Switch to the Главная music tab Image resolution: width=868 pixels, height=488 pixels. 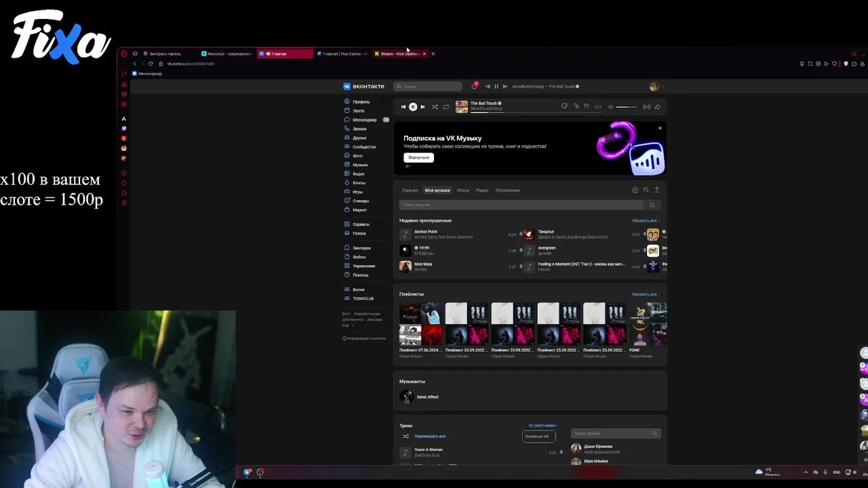pyautogui.click(x=410, y=190)
